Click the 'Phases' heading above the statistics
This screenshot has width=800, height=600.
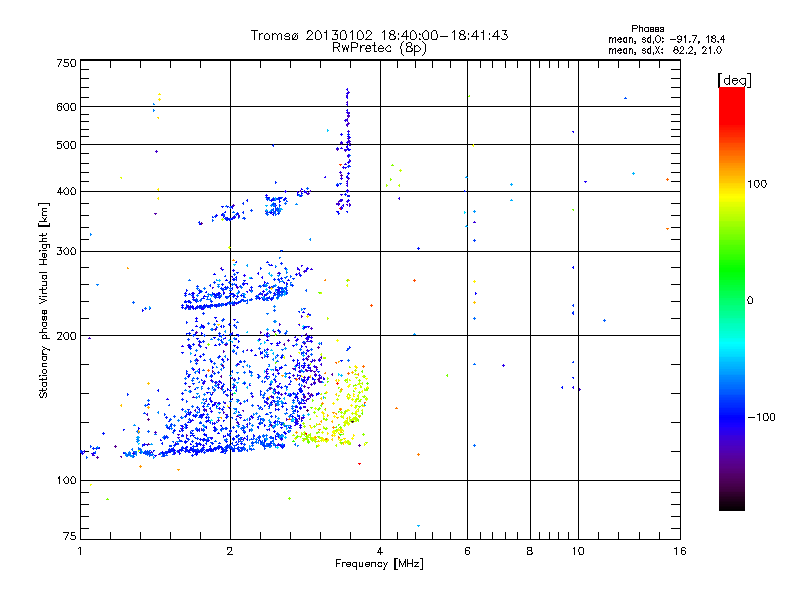click(x=647, y=29)
